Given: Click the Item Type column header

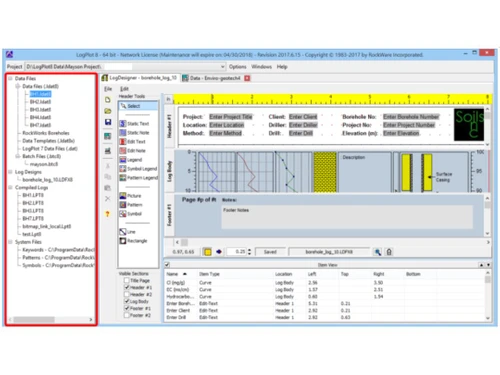Looking at the screenshot, I should (x=209, y=274).
